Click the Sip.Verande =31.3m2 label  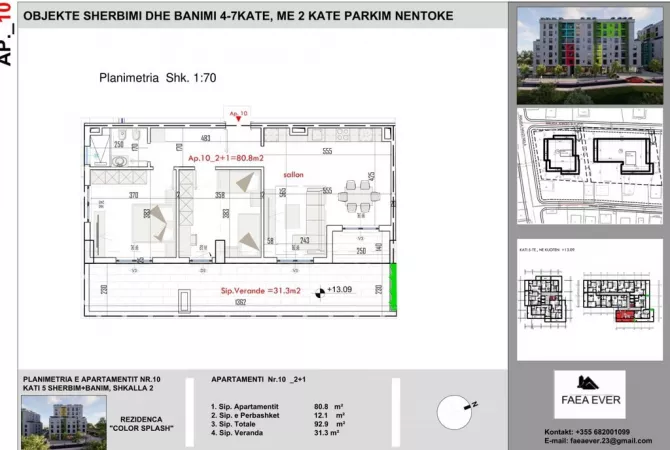(x=258, y=292)
